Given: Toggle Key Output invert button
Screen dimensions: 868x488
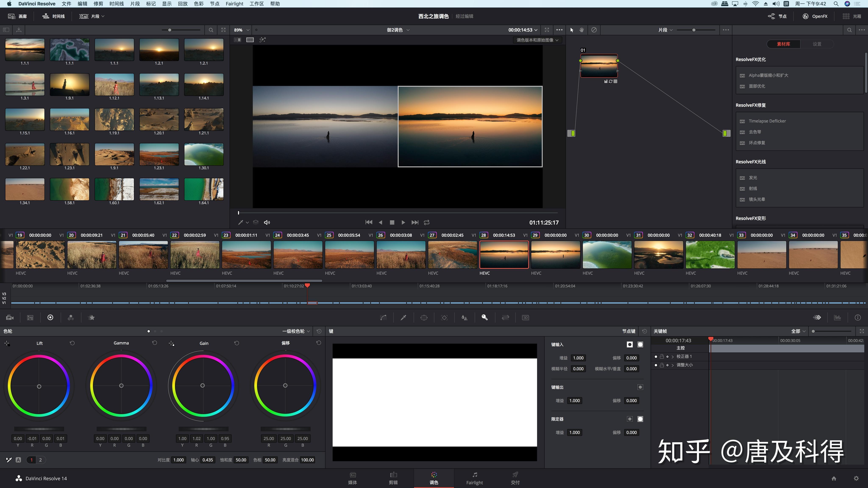Looking at the screenshot, I should click(640, 387).
